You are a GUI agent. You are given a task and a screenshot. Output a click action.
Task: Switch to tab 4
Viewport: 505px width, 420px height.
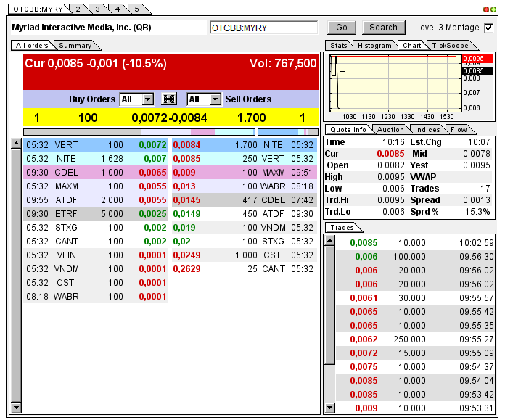[x=118, y=9]
